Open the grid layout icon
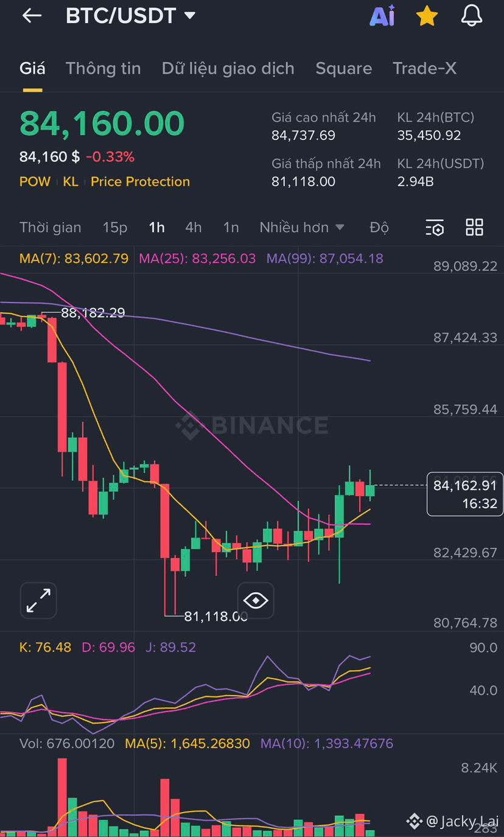The width and height of the screenshot is (504, 837). click(x=474, y=227)
